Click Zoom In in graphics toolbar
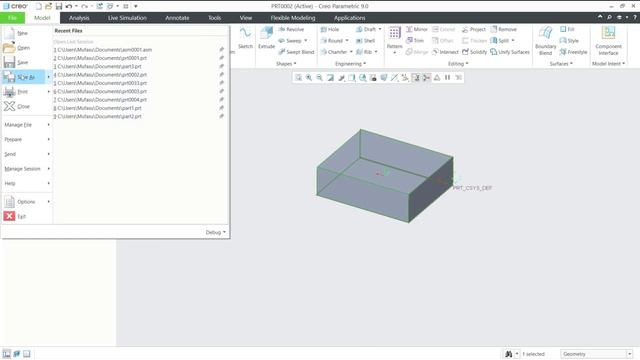 click(309, 78)
